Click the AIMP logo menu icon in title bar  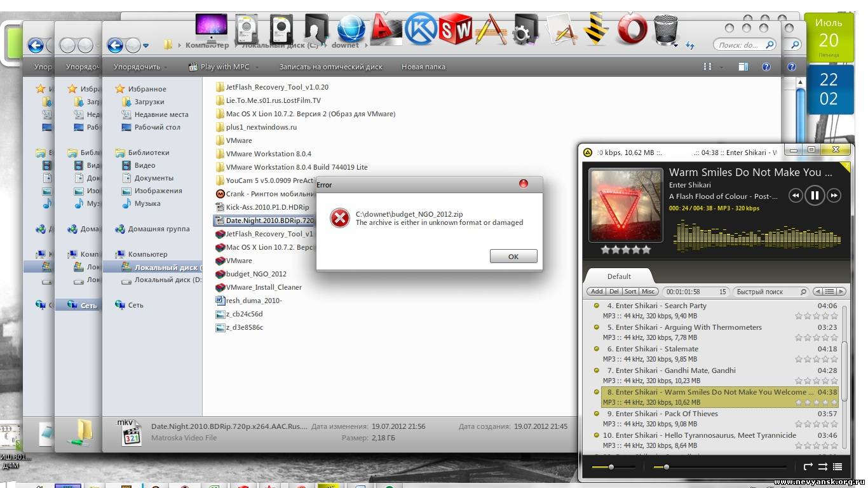click(x=588, y=152)
